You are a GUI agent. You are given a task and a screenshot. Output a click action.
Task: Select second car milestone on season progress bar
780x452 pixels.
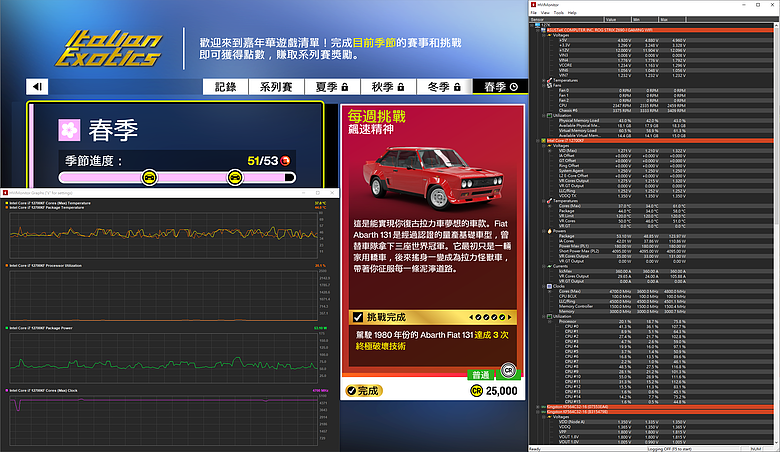[x=235, y=178]
